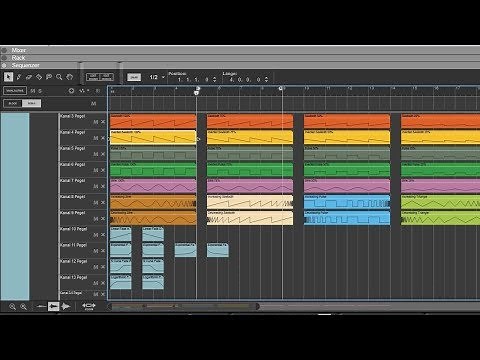Mute the Kanal 10 Pegel lane
The height and width of the screenshot is (360, 480).
[x=96, y=235]
